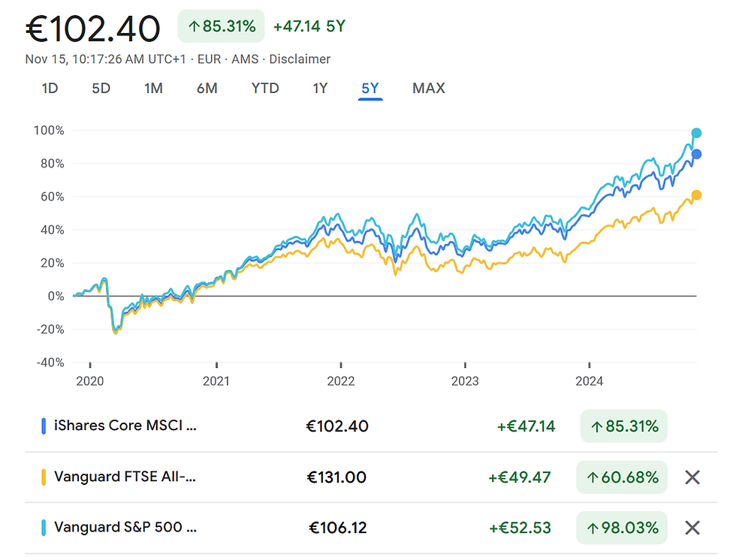Click the Vanguard S&P 500 row name
736x560 pixels.
pyautogui.click(x=125, y=527)
